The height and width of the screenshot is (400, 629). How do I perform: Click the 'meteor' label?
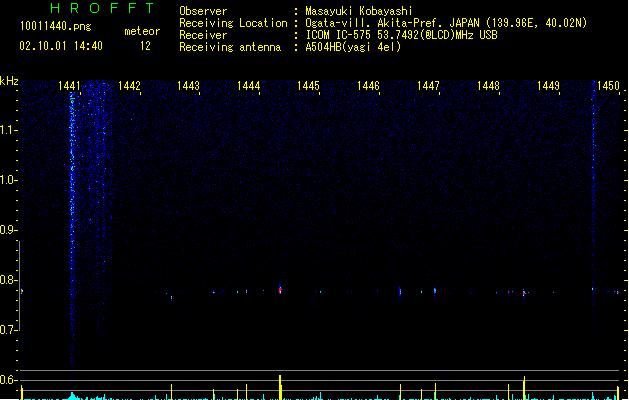pos(142,31)
